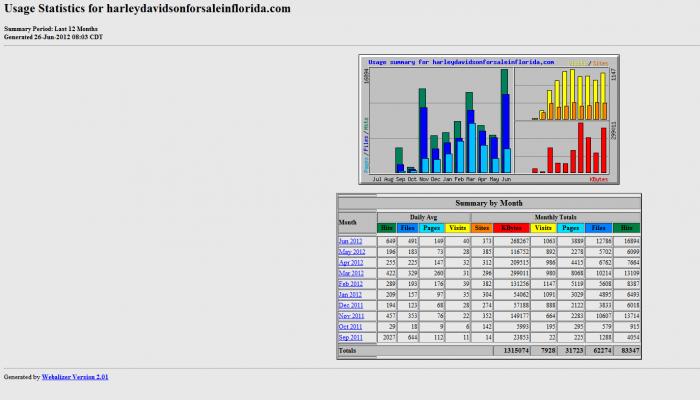The height and width of the screenshot is (400, 700).
Task: Open the Jan 2012 monthly report link
Action: [350, 295]
